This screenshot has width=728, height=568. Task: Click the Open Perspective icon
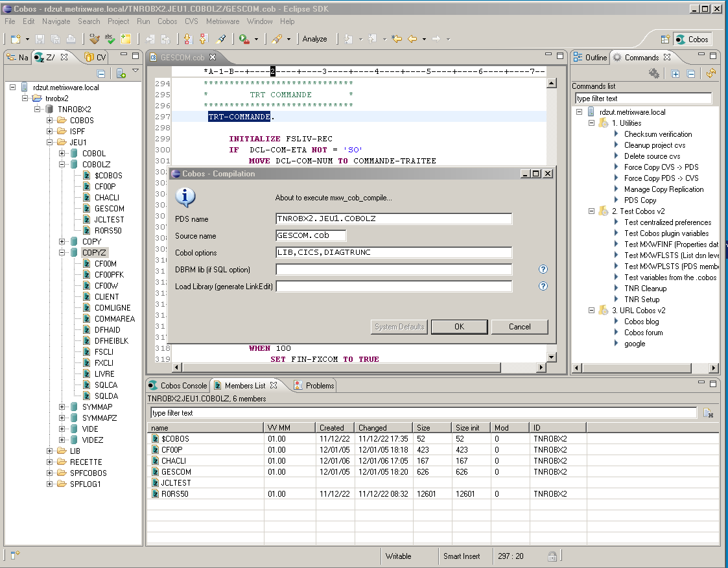pyautogui.click(x=665, y=40)
